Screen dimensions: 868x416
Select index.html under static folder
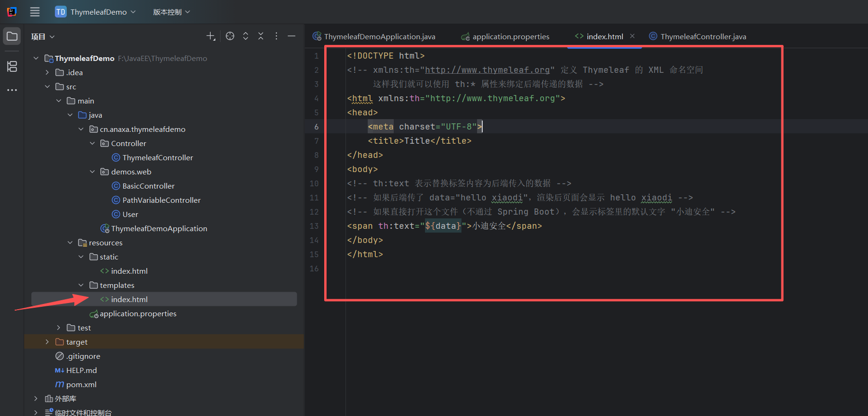129,271
